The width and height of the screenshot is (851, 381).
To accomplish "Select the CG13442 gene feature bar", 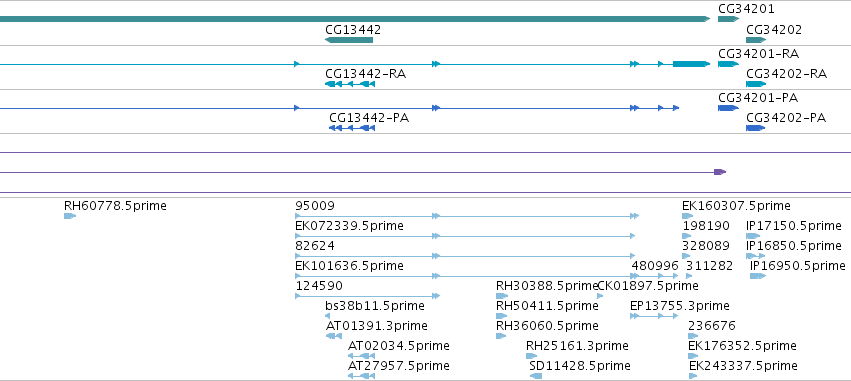I will coord(349,40).
